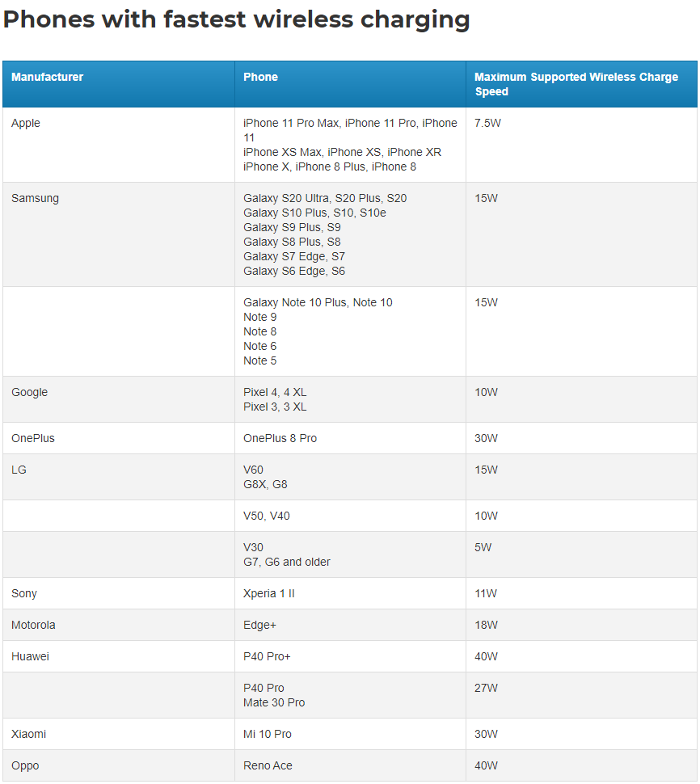This screenshot has height=784, width=700.
Task: Select the Samsung manufacturer cell
Action: coord(35,198)
